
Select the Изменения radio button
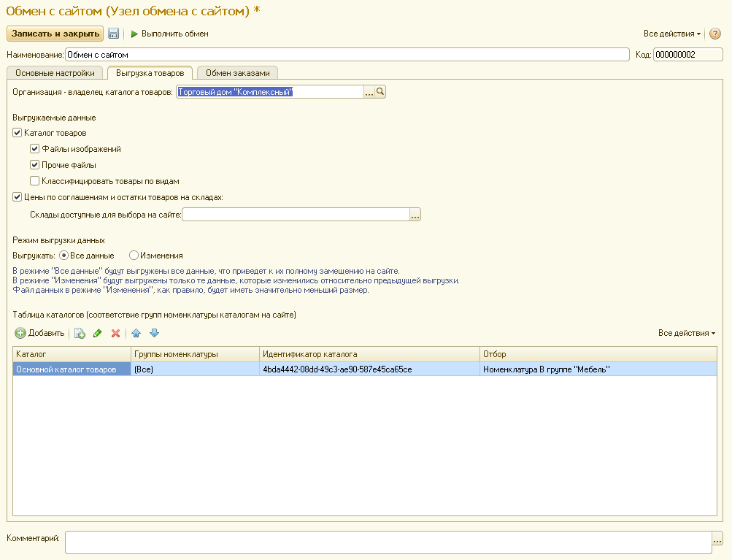pos(134,256)
